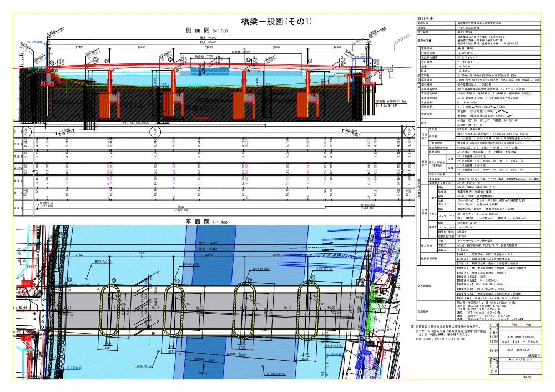Image resolution: width=555 pixels, height=392 pixels.
Task: Select the 146.000 m value in the table
Action: click(x=463, y=67)
